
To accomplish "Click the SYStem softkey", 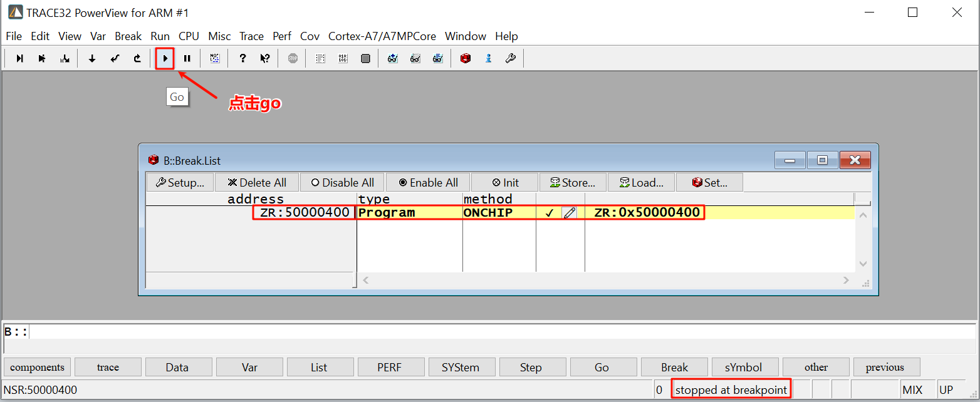I will click(x=461, y=368).
